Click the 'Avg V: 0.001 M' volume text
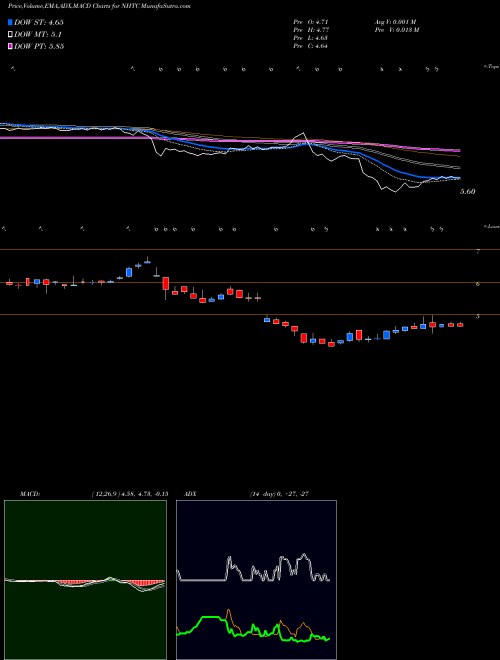 [x=395, y=22]
